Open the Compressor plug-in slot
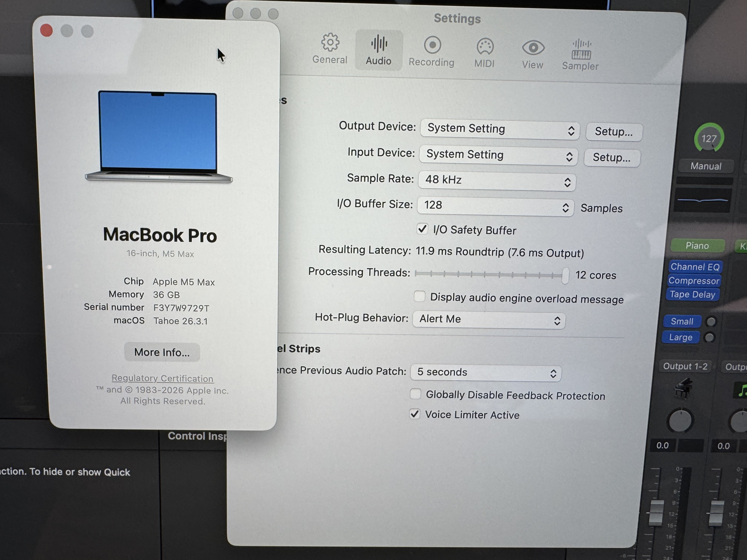The width and height of the screenshot is (747, 560). (694, 281)
